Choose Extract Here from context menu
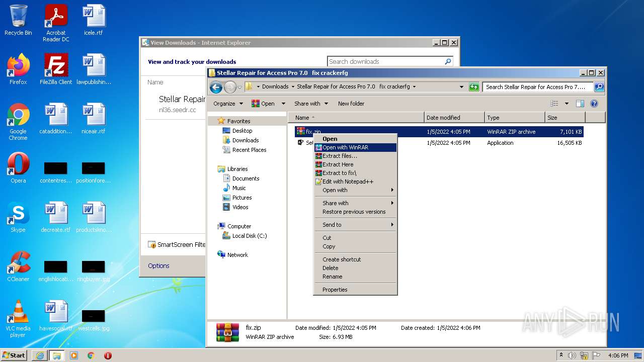This screenshot has width=644, height=362. coord(355,164)
